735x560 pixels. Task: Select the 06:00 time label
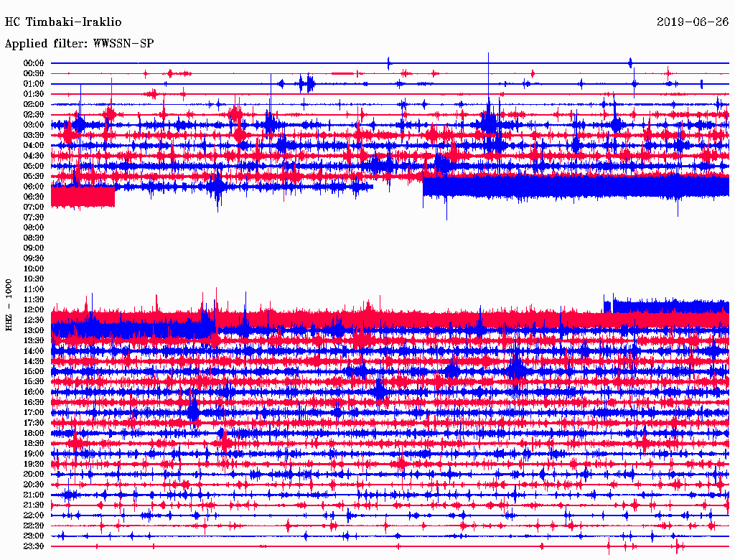point(34,186)
